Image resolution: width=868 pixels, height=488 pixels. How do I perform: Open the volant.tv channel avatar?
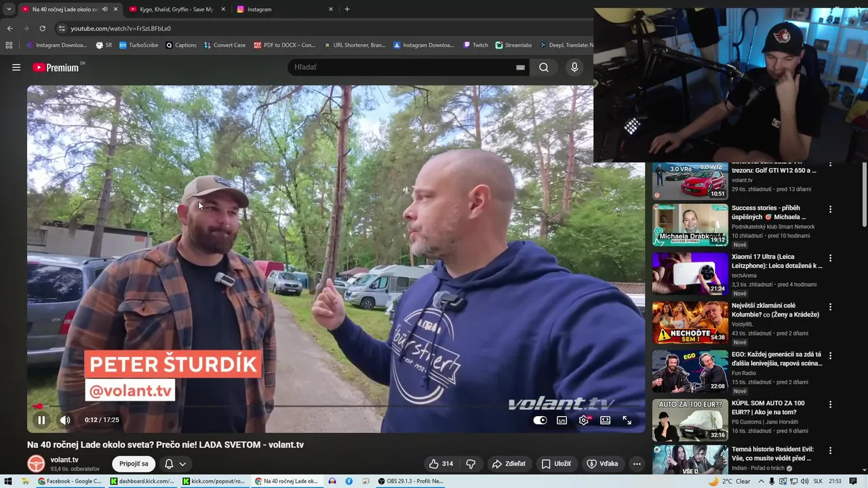(36, 464)
